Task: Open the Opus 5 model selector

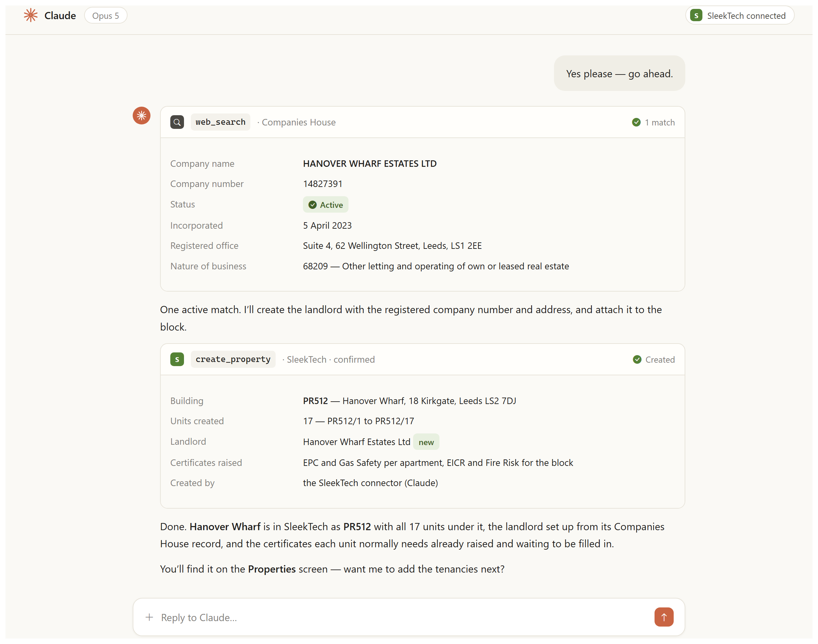Action: (x=106, y=15)
